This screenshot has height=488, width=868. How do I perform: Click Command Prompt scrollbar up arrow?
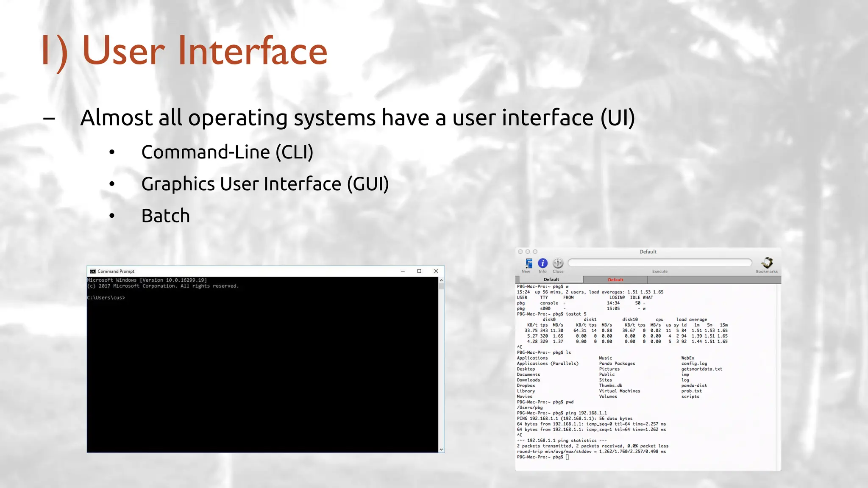coord(441,280)
